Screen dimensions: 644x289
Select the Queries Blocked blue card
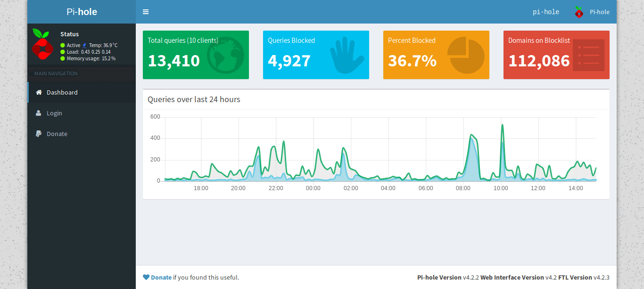(316, 55)
